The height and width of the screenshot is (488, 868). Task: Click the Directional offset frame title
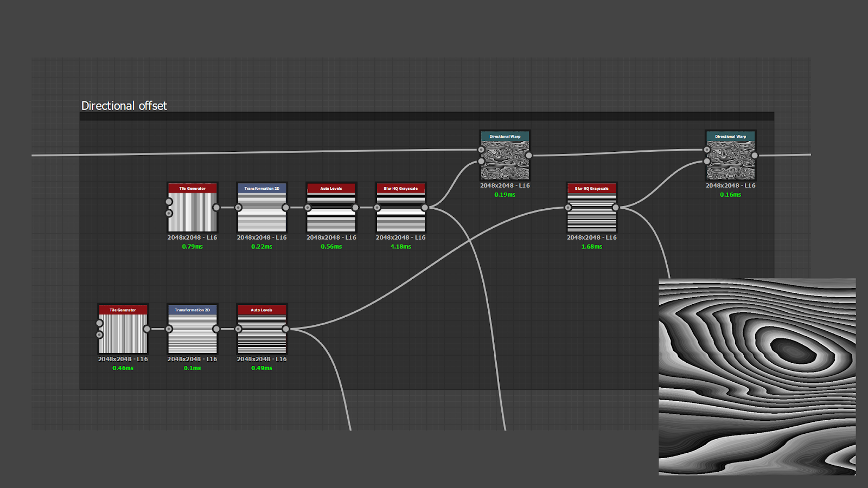(124, 106)
